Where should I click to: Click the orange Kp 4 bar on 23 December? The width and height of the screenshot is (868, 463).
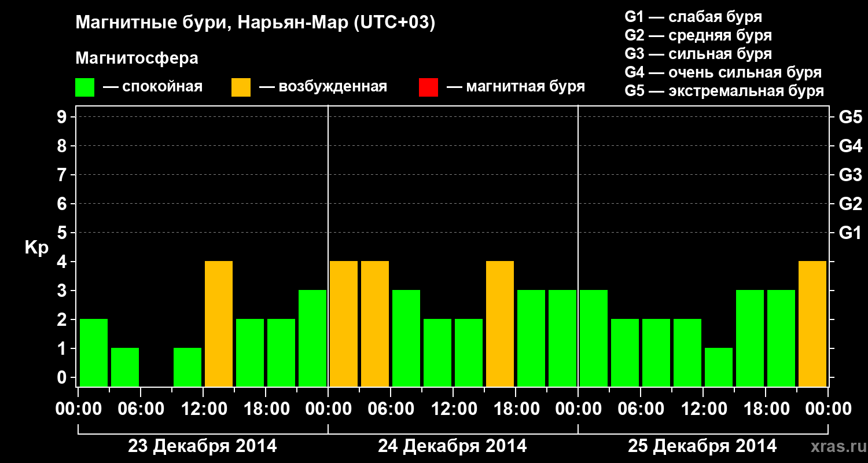[219, 324]
